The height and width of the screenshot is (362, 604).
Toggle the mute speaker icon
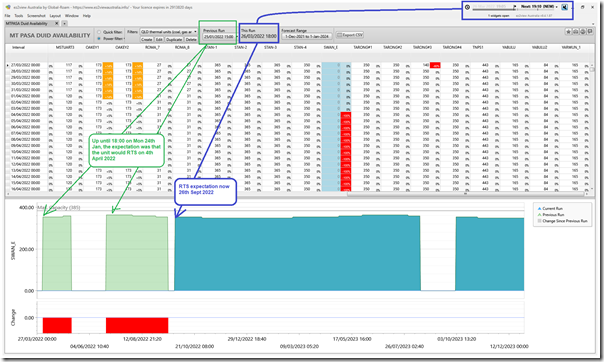tap(564, 7)
